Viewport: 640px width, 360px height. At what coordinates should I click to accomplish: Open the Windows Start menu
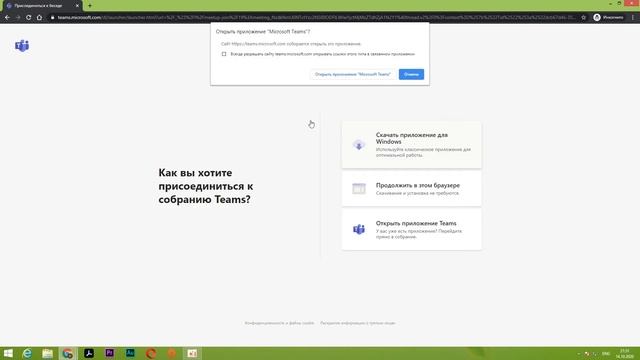click(x=8, y=353)
